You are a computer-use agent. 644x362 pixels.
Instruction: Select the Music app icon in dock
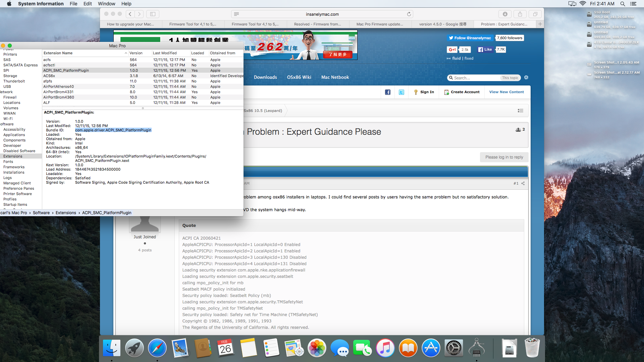(384, 348)
